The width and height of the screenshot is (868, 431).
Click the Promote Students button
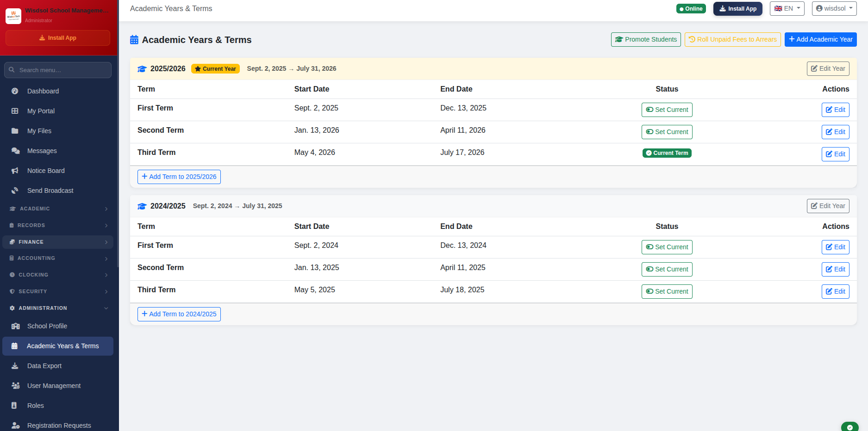click(x=646, y=39)
